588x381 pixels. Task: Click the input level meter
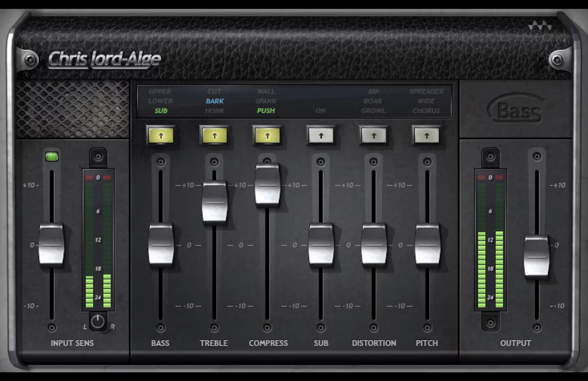(x=98, y=240)
